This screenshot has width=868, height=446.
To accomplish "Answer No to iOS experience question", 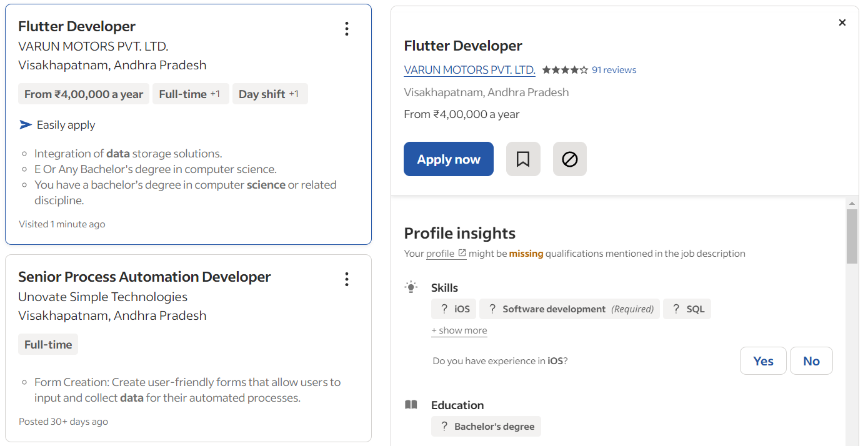I will pyautogui.click(x=811, y=361).
